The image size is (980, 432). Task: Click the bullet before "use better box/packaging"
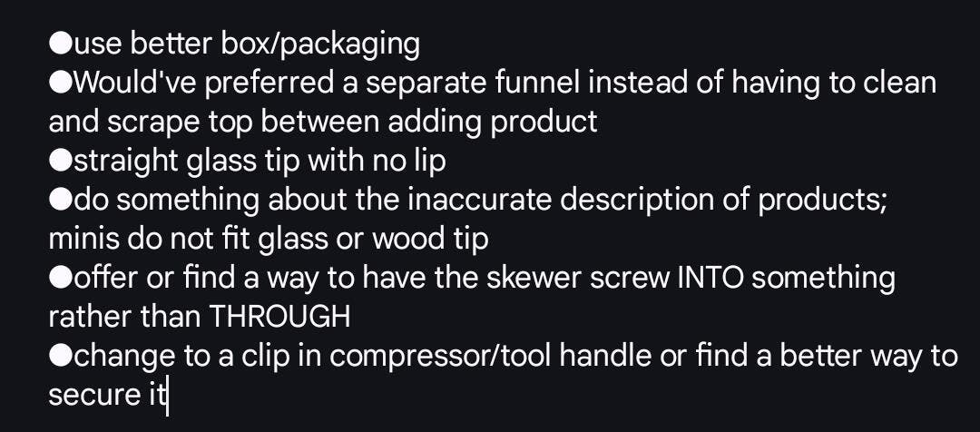pyautogui.click(x=61, y=44)
